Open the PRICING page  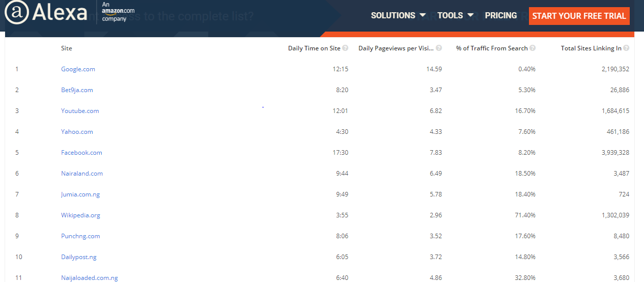click(x=501, y=15)
